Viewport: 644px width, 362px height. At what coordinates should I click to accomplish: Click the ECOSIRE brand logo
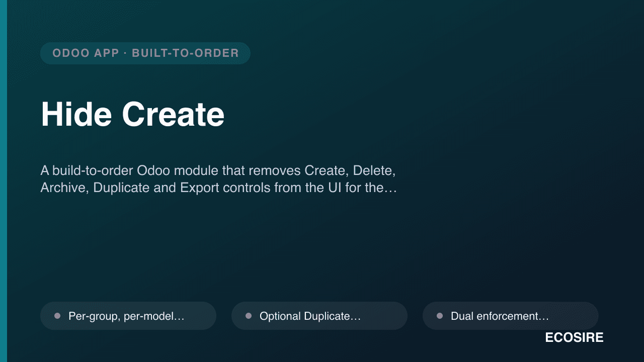coord(574,338)
